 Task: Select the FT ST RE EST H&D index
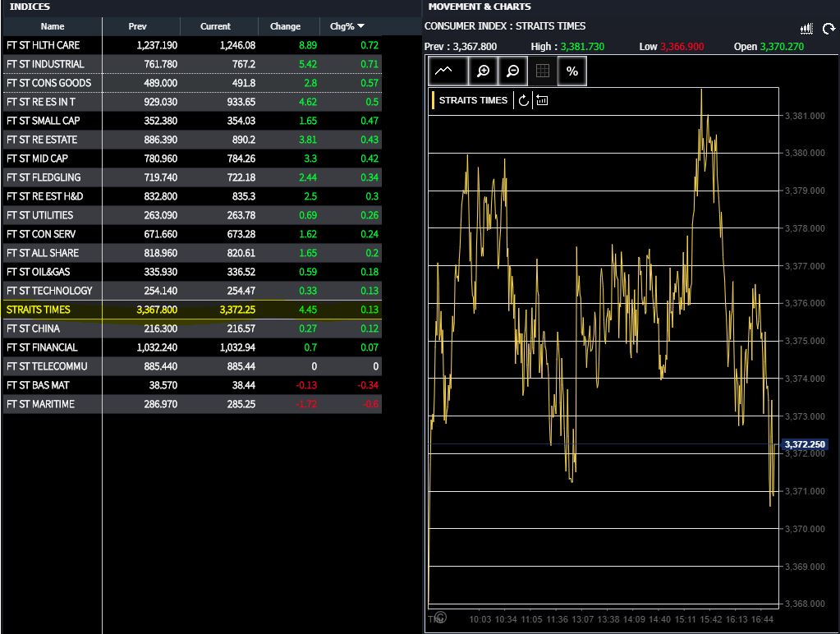[x=192, y=196]
